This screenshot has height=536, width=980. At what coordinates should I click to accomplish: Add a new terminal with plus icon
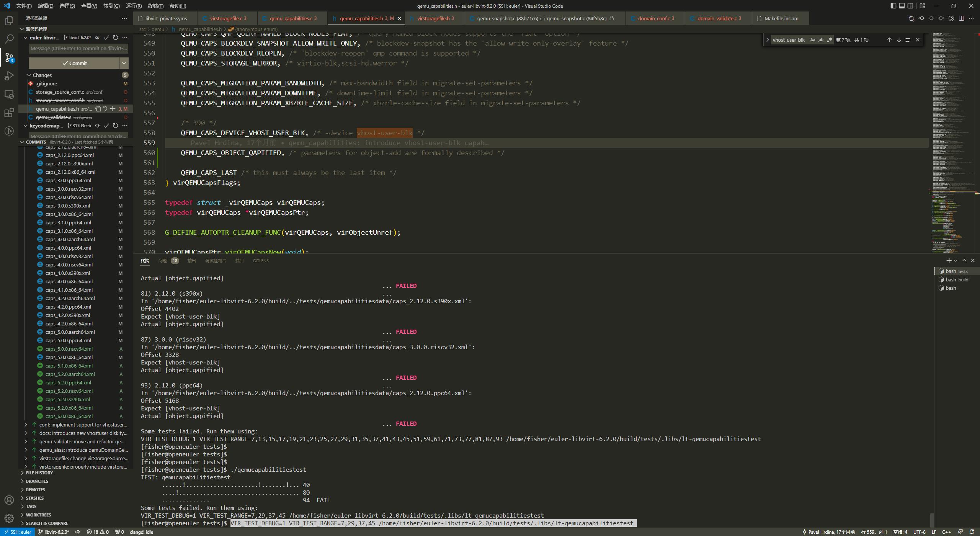click(x=949, y=260)
